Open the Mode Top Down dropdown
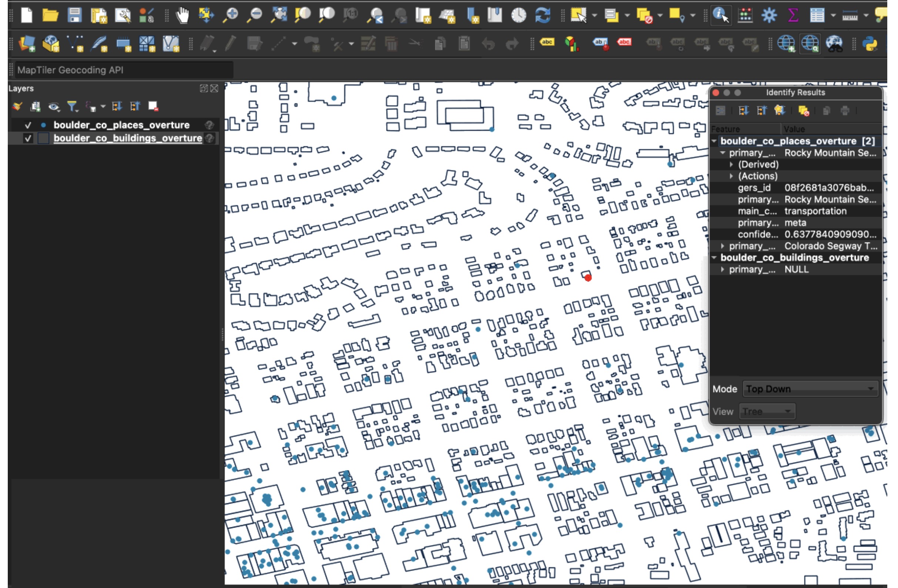898x588 pixels. 810,389
